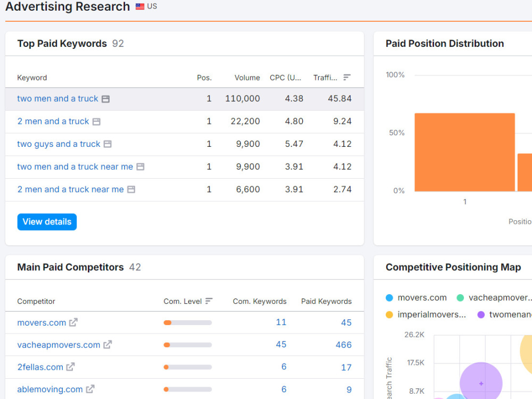The image size is (532, 399).
Task: Click Top Paid Keywords heading
Action: point(62,44)
